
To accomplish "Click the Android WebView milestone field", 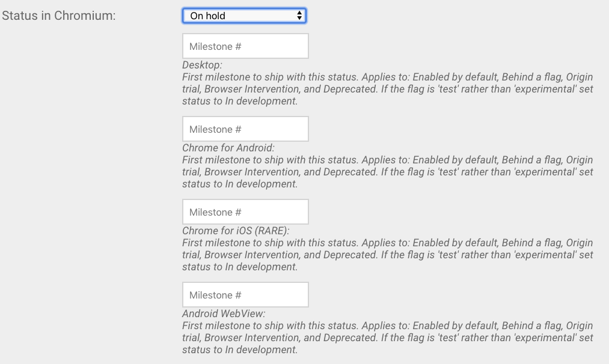I will [245, 294].
